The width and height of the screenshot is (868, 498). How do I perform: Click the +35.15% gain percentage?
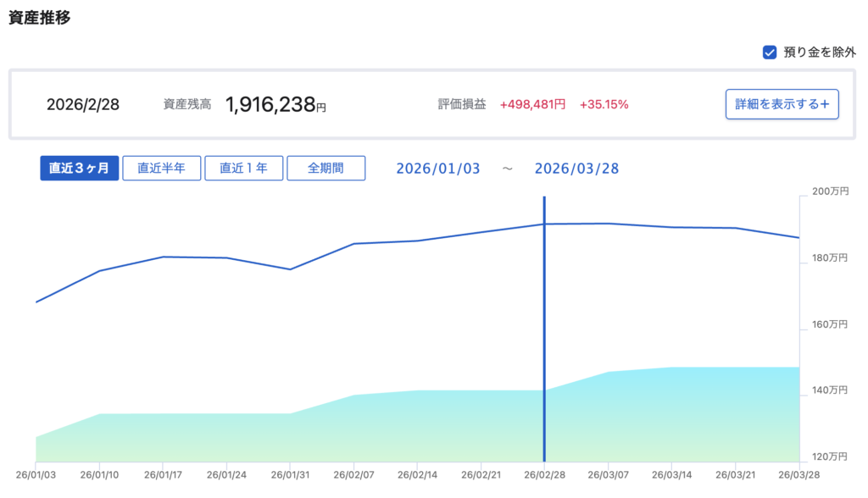[x=604, y=105]
